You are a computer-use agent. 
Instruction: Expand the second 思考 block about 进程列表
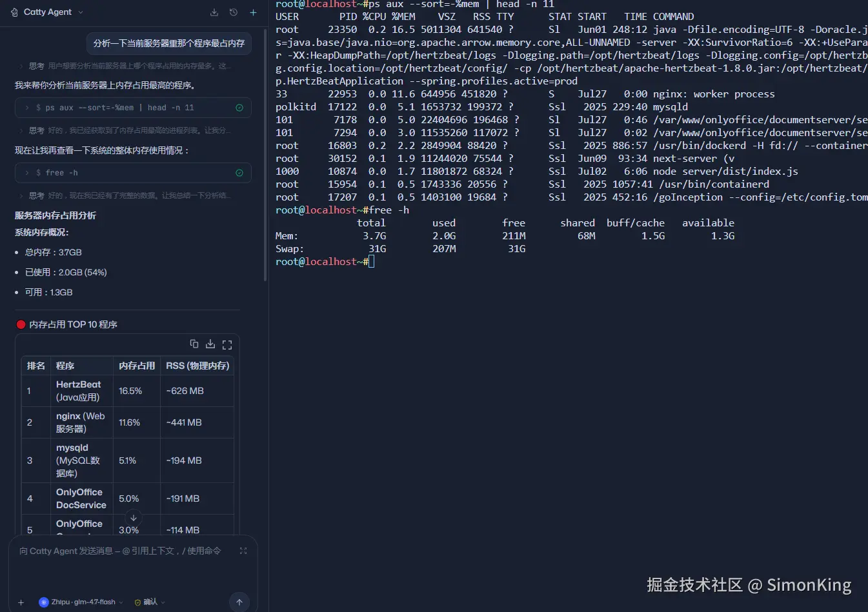click(x=125, y=130)
